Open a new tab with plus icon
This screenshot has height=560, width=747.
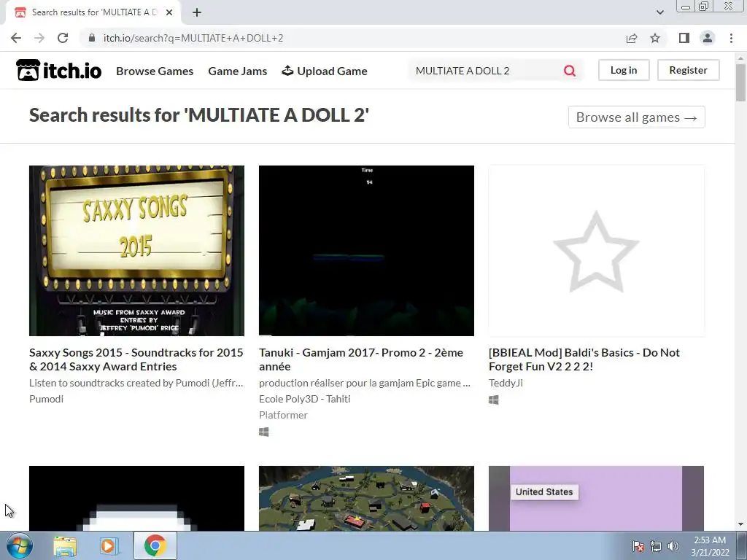pyautogui.click(x=197, y=12)
